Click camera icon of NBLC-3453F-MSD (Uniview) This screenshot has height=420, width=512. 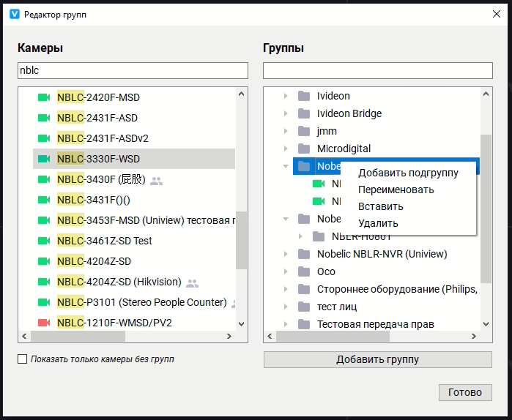click(44, 220)
